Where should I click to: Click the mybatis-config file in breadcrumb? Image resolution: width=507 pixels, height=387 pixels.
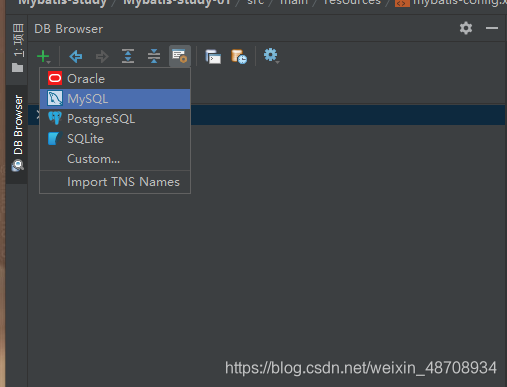click(x=451, y=3)
